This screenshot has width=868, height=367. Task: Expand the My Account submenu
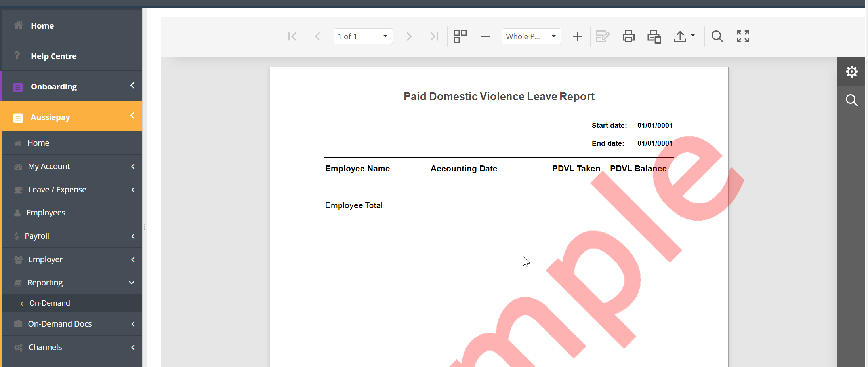tap(133, 167)
